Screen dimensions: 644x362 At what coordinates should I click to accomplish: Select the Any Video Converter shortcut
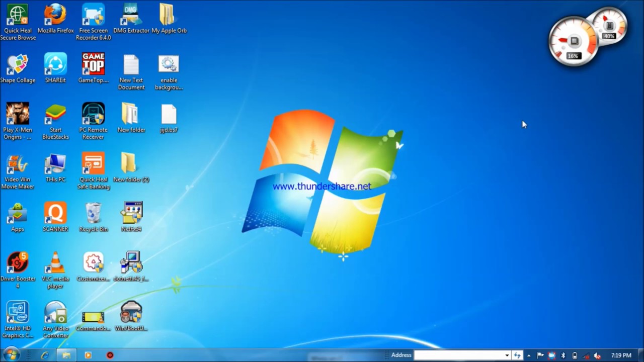click(x=55, y=320)
